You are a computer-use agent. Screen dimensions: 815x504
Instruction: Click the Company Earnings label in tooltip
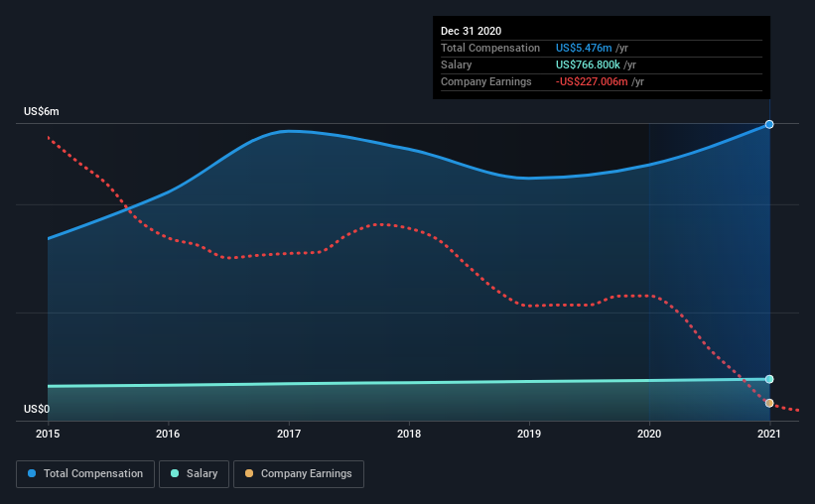pos(486,82)
